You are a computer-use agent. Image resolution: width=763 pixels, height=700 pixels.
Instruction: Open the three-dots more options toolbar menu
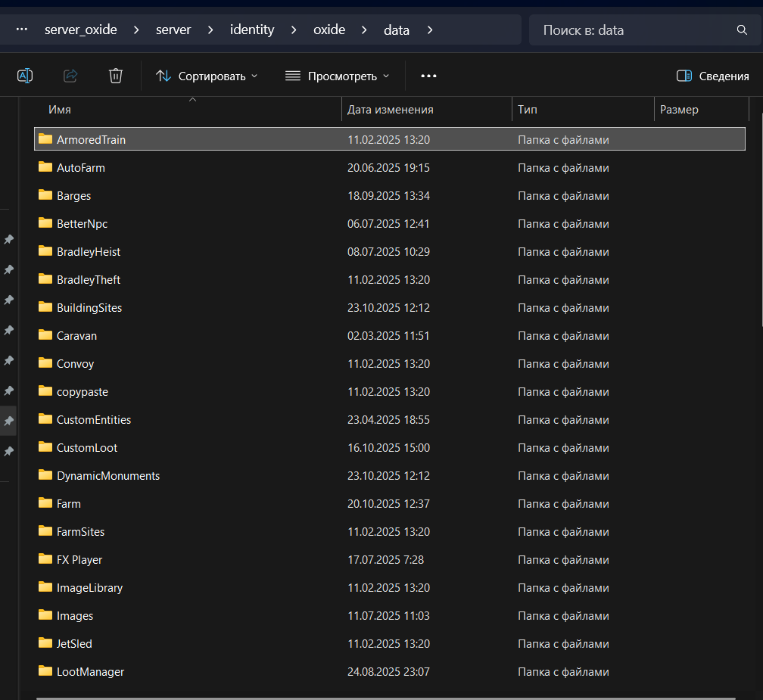pos(428,76)
